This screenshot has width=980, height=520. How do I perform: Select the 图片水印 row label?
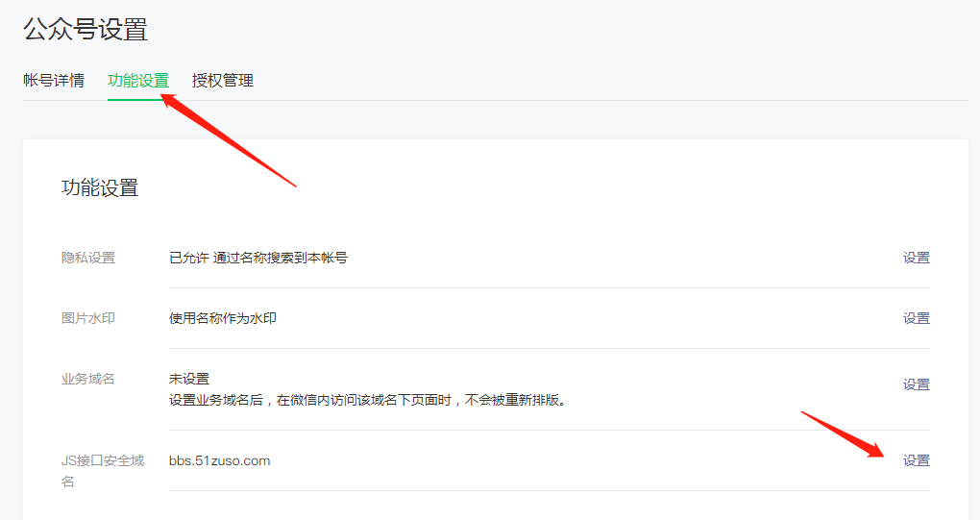[88, 318]
